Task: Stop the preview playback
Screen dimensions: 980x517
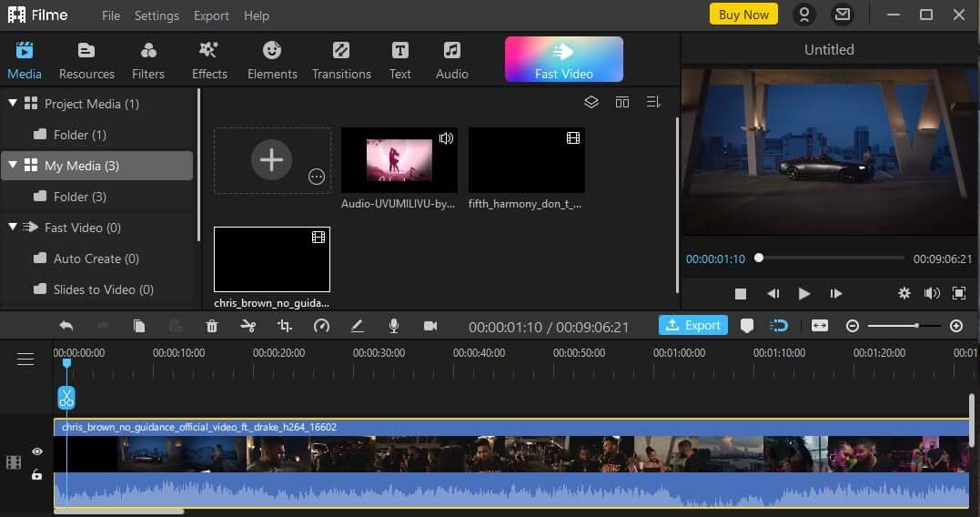Action: [741, 293]
